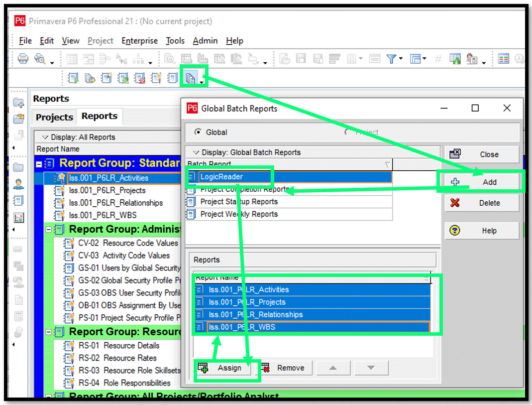The image size is (532, 405).
Task: Switch to the Reports tab
Action: click(x=100, y=116)
